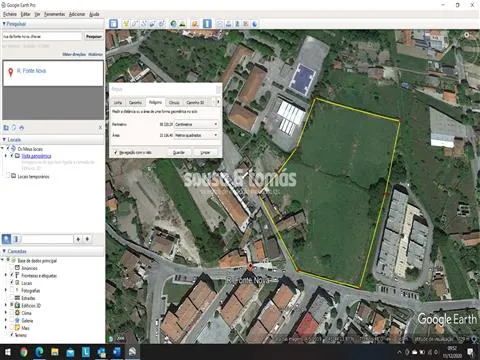Toggle the Navegação com o rato checkbox
This screenshot has width=480, height=360.
tap(115, 152)
